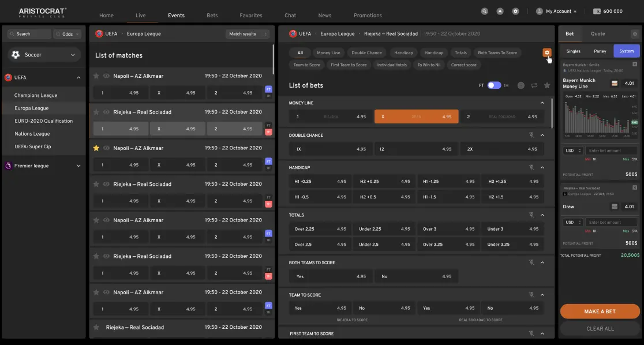Click the swap arrows icon beside List of bets
Image resolution: width=644 pixels, height=345 pixels.
point(534,85)
